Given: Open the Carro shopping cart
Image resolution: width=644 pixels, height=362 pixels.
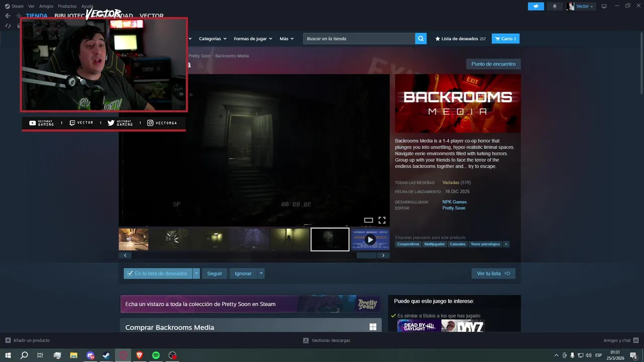Looking at the screenshot, I should [x=505, y=39].
